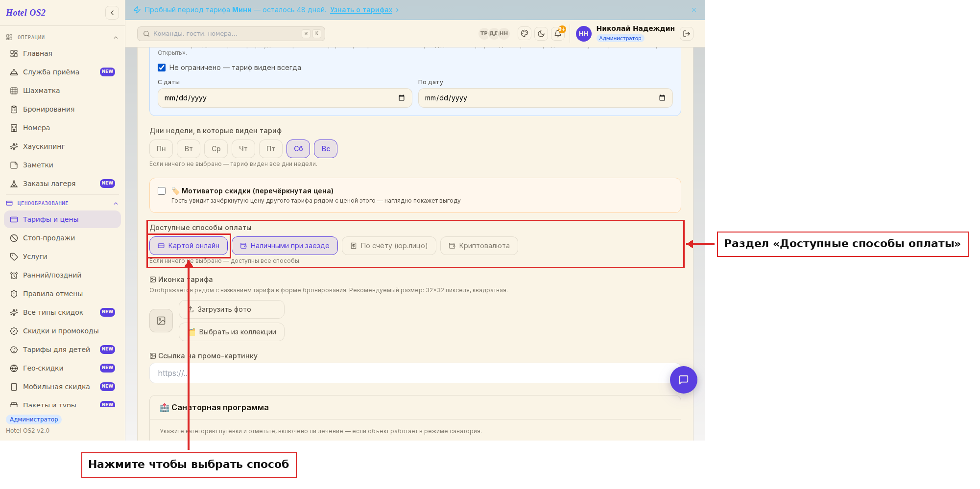Open notifications bell icon
The height and width of the screenshot is (489, 980).
tap(558, 34)
